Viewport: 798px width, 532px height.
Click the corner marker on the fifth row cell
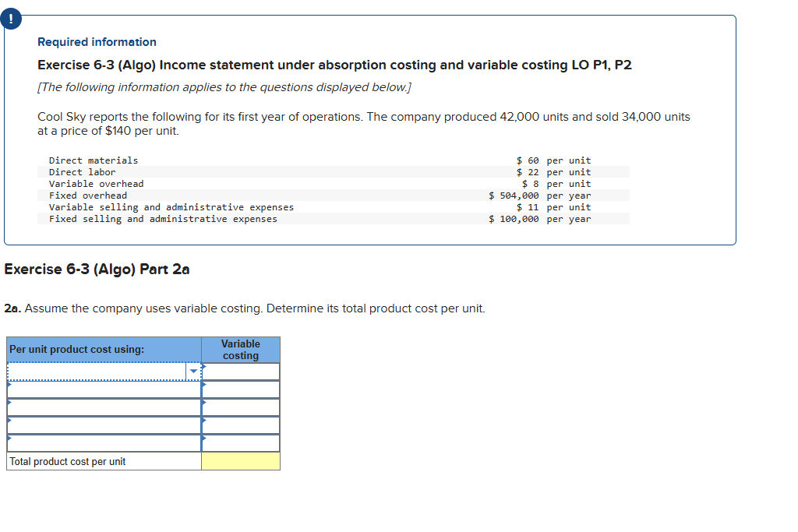[9, 436]
